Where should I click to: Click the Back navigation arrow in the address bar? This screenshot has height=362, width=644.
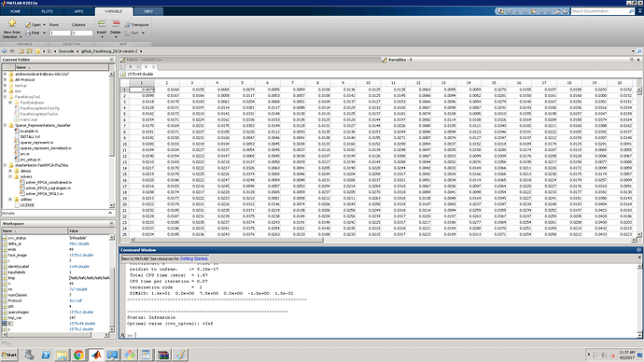4,51
